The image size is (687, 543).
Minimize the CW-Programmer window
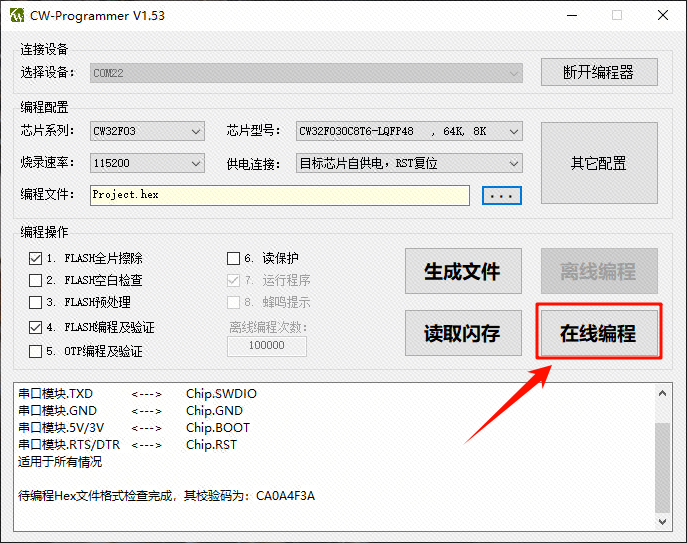[572, 15]
